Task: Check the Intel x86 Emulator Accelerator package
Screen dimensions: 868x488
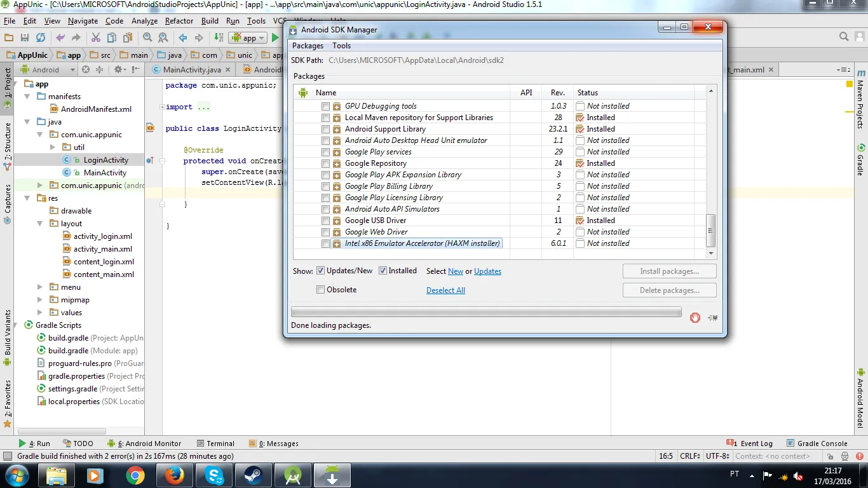Action: (325, 243)
